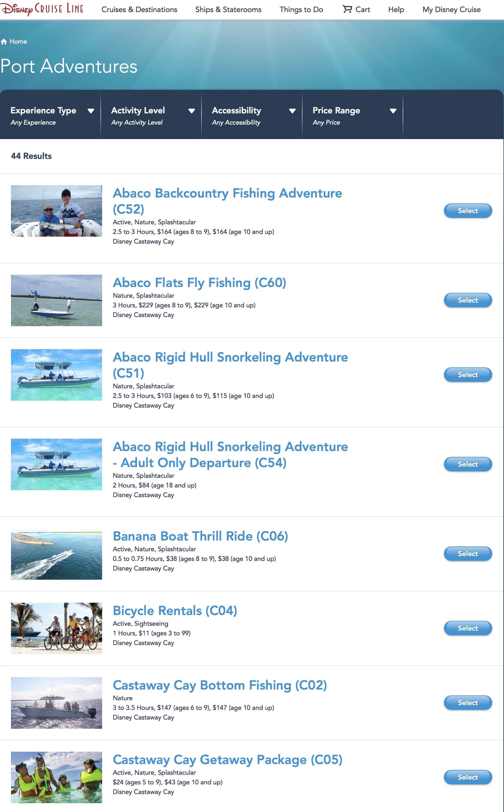Click the Disney Cruise Line logo
Viewport: 504px width, 812px height.
point(42,9)
